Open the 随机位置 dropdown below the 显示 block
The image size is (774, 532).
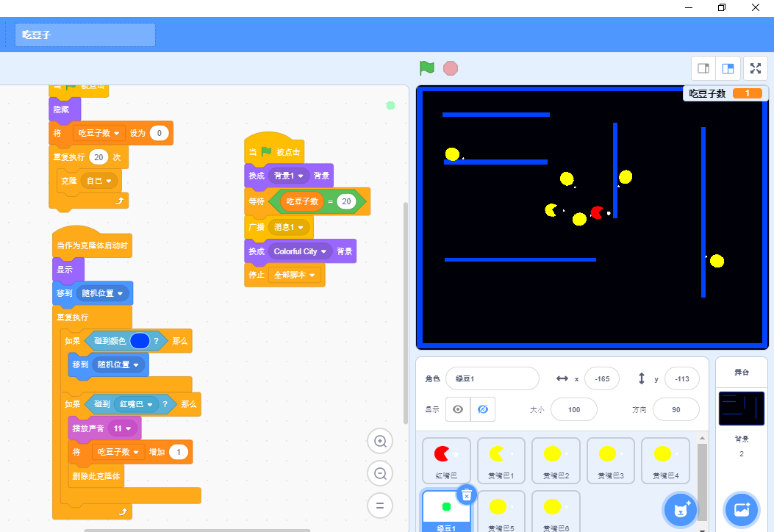[102, 293]
